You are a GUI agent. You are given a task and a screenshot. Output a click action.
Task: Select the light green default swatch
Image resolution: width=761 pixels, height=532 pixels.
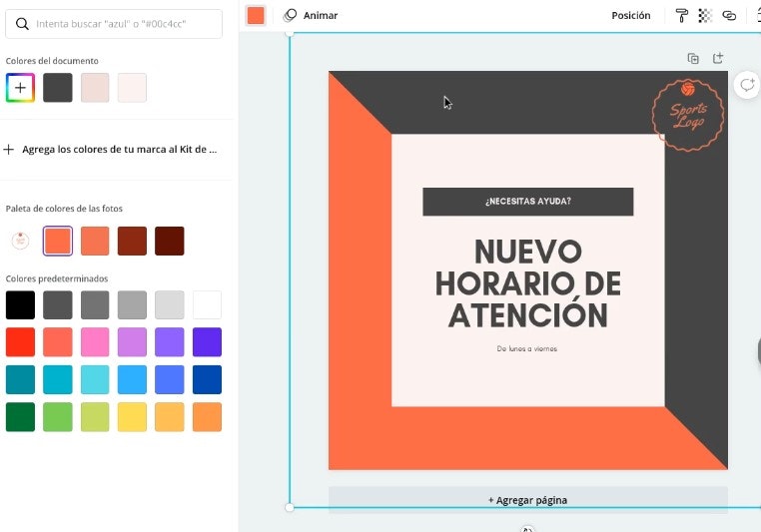(x=58, y=416)
